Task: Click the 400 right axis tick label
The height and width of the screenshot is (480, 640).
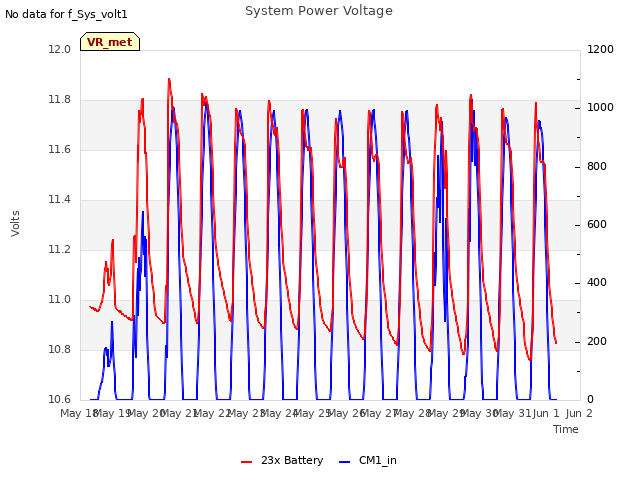Action: pyautogui.click(x=597, y=282)
